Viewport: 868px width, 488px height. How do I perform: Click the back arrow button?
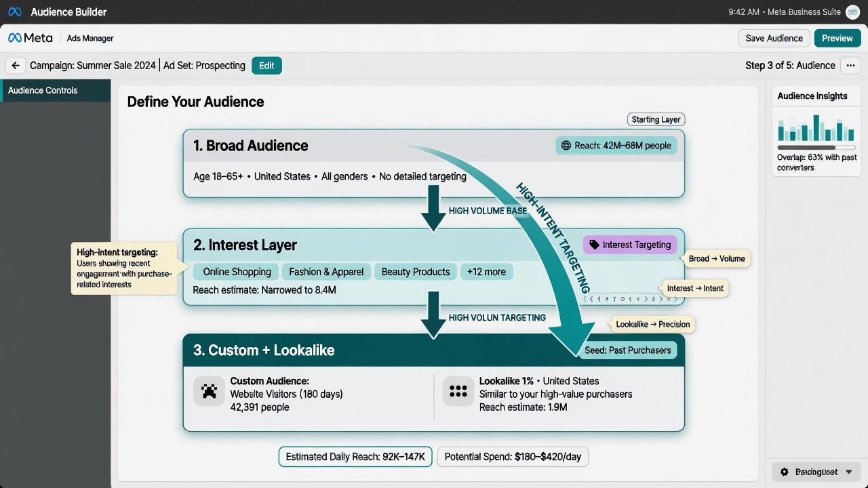coord(15,66)
